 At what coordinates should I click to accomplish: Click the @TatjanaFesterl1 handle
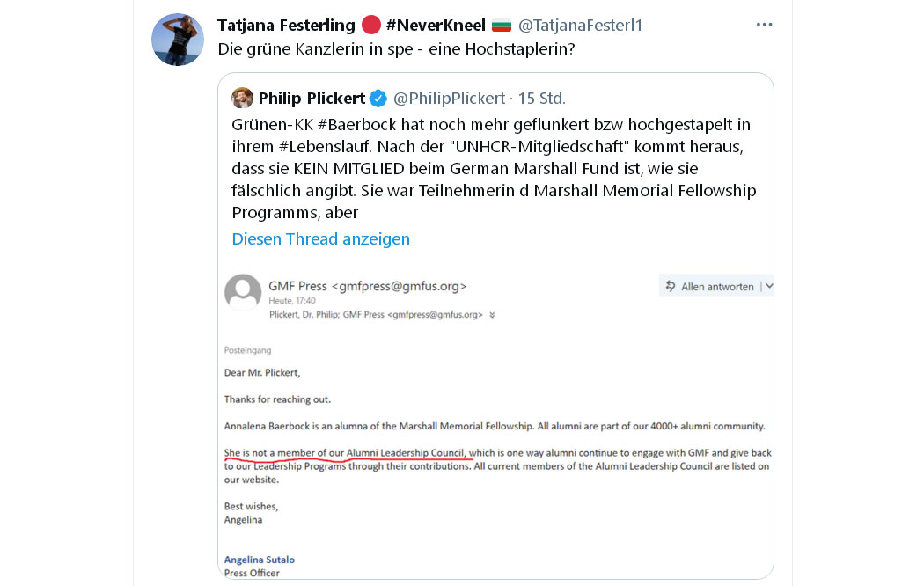click(x=580, y=26)
